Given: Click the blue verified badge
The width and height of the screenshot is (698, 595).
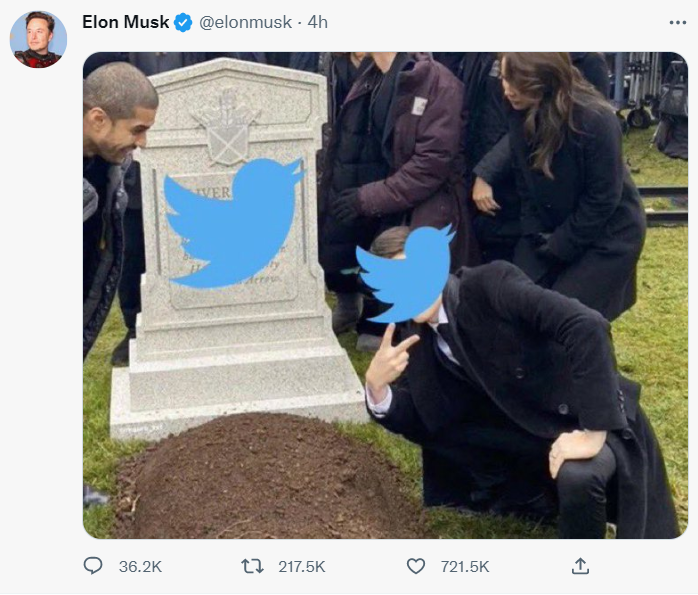Looking at the screenshot, I should 183,23.
